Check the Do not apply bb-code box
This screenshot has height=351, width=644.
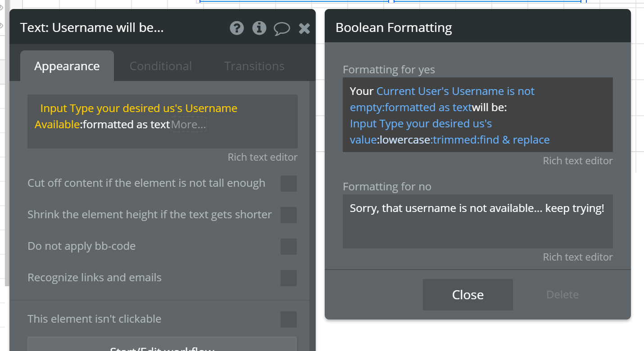click(x=288, y=247)
